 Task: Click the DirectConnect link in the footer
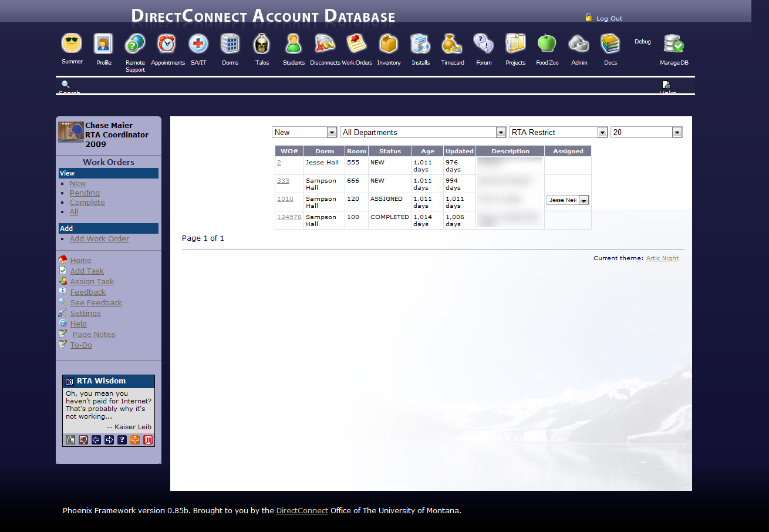[302, 511]
